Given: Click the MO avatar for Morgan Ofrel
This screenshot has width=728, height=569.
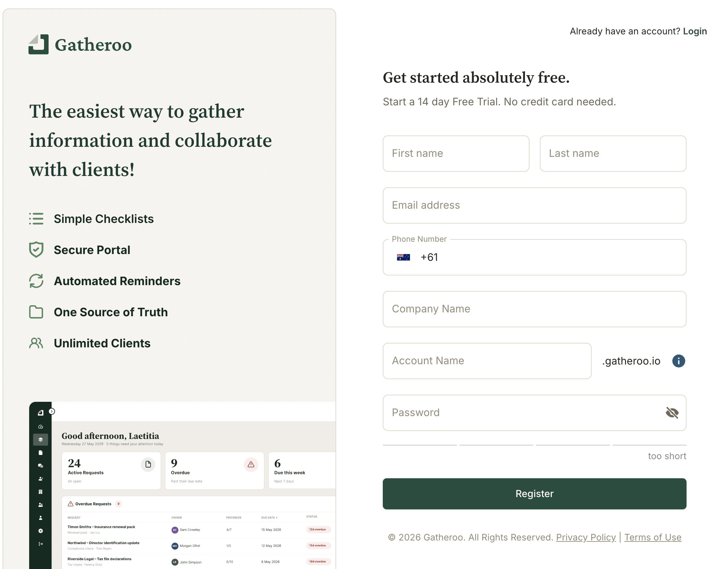Looking at the screenshot, I should 175,546.
